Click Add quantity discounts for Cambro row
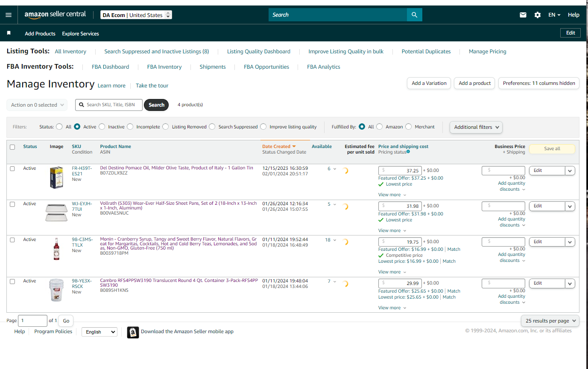This screenshot has height=369, width=588. [512, 299]
